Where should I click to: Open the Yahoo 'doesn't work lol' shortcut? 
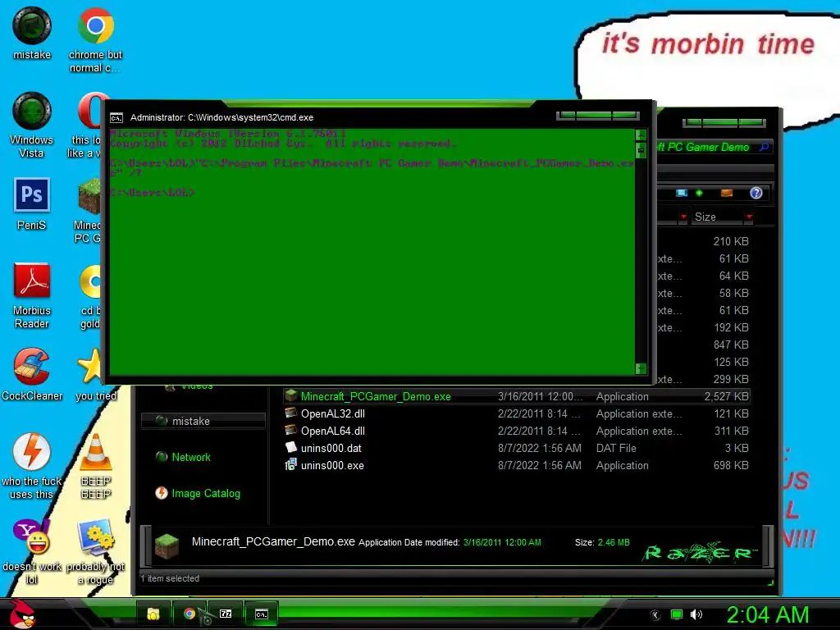tap(32, 552)
